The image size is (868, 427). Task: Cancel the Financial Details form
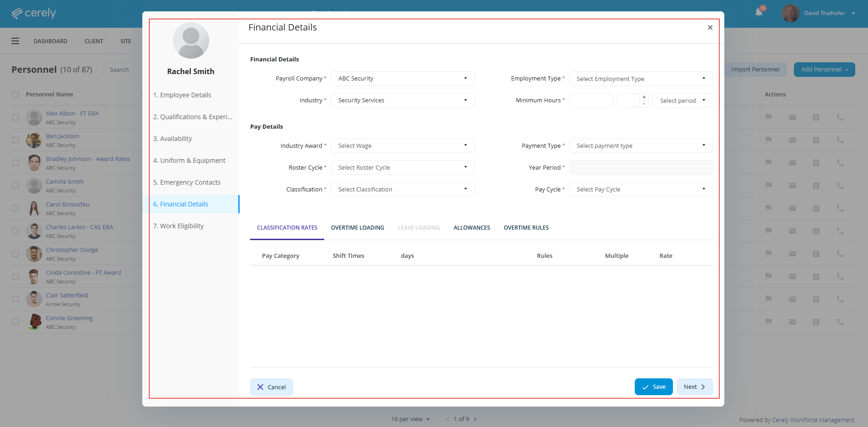pyautogui.click(x=271, y=387)
